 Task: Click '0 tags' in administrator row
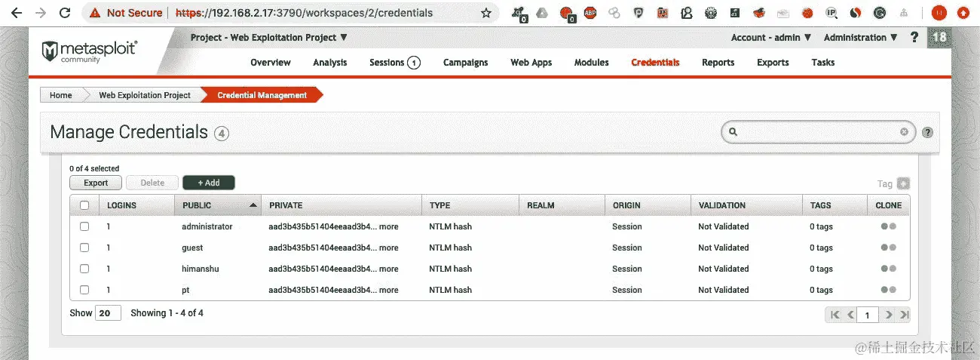pyautogui.click(x=821, y=226)
